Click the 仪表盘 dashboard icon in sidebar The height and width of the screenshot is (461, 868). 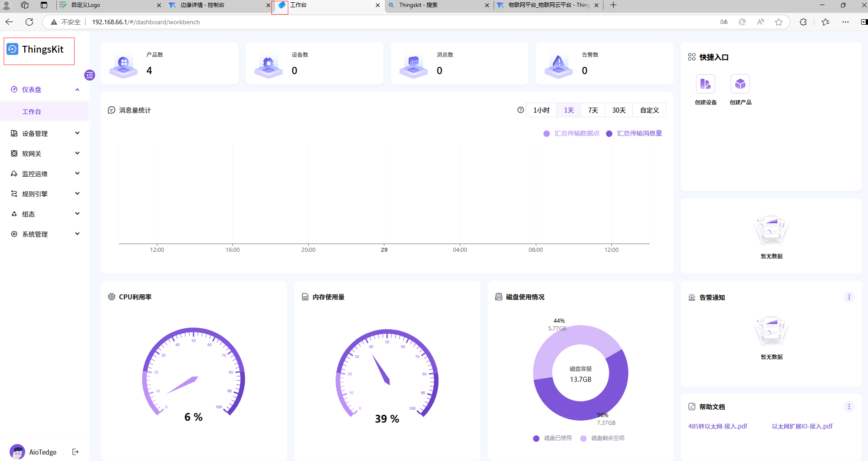14,90
